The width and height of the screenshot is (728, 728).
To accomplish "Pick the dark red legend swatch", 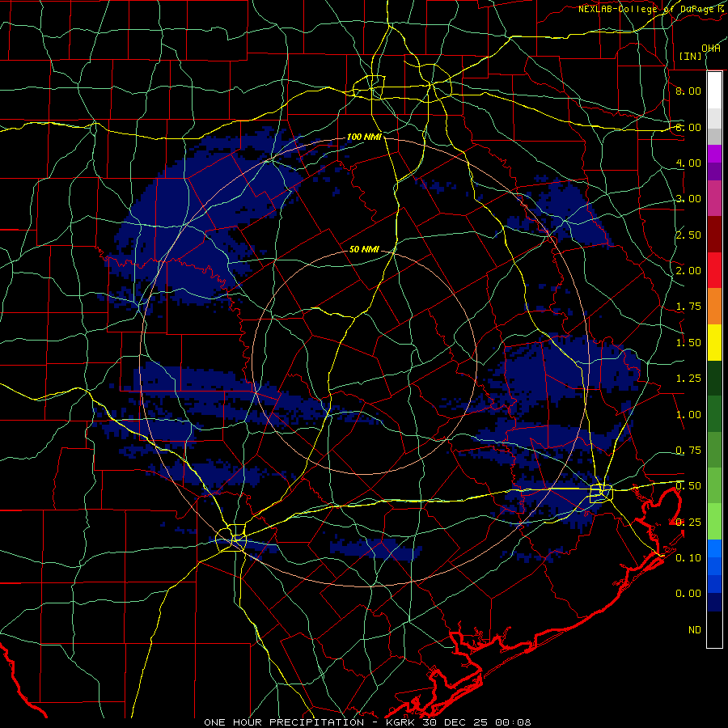I will click(714, 235).
